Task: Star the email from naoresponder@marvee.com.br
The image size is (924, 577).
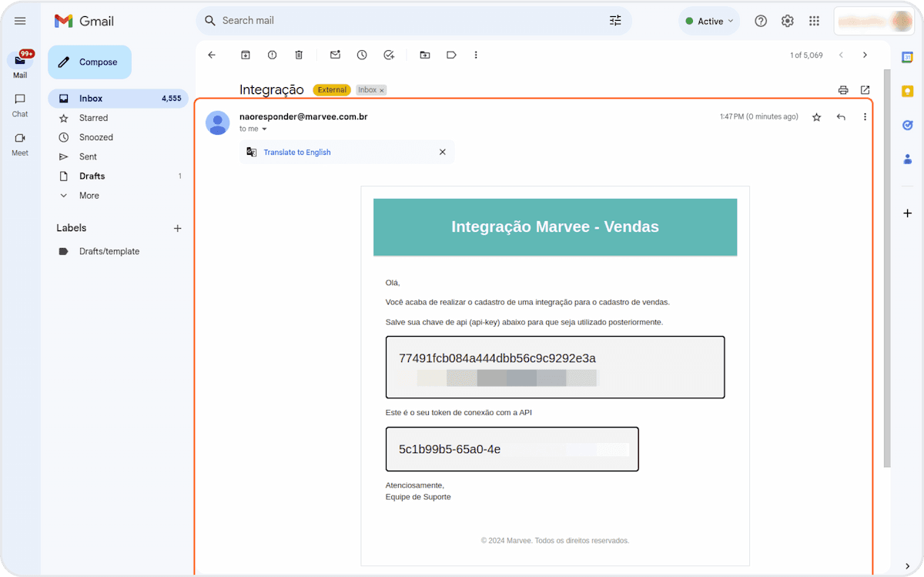Action: point(817,117)
